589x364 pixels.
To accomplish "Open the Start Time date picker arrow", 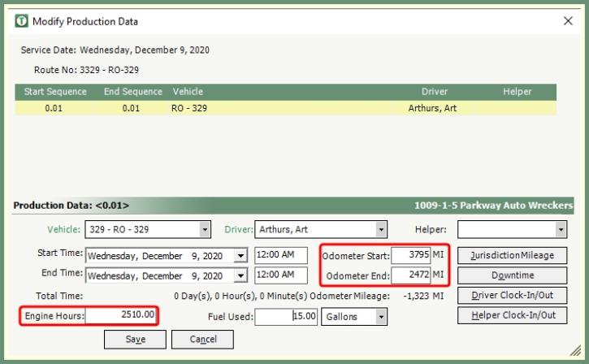I will tap(240, 255).
